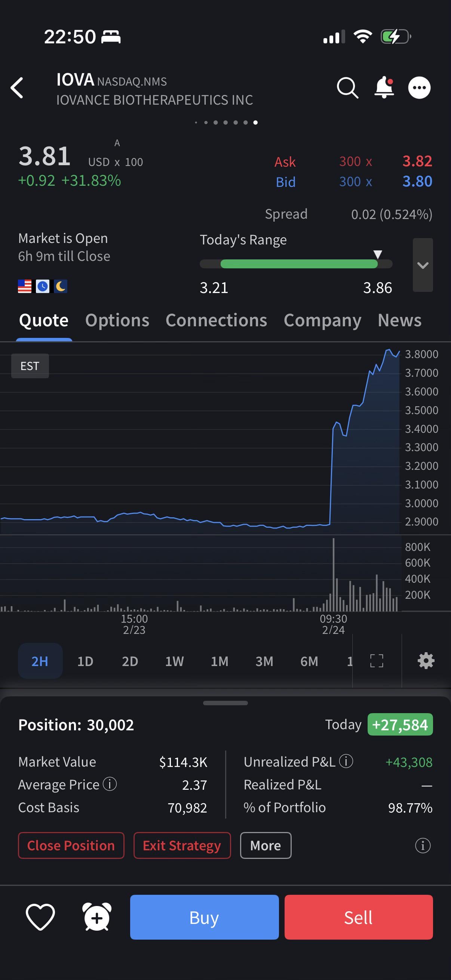Open the News tab
451x980 pixels.
coord(399,320)
